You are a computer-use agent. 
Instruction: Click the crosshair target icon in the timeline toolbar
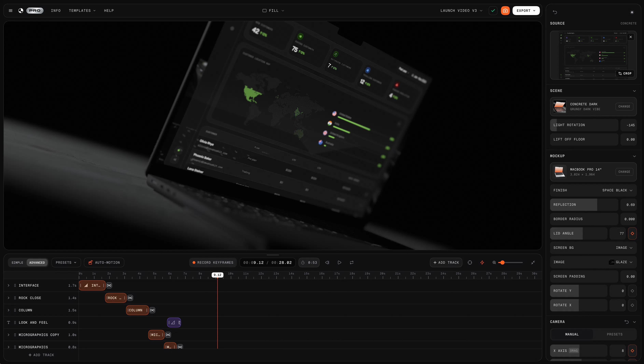[470, 262]
